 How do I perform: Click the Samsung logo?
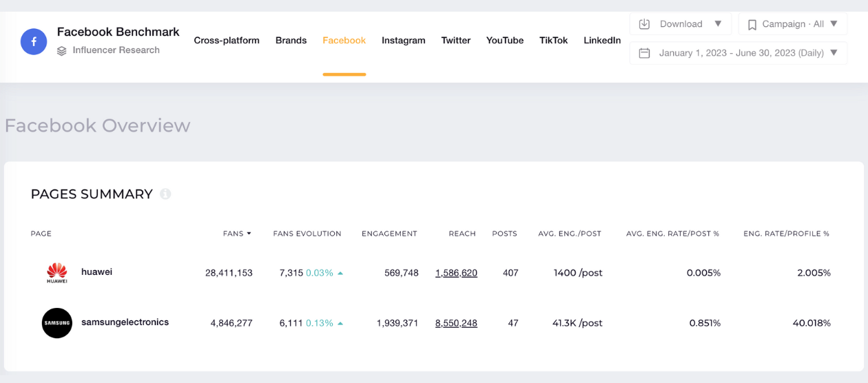click(x=57, y=323)
